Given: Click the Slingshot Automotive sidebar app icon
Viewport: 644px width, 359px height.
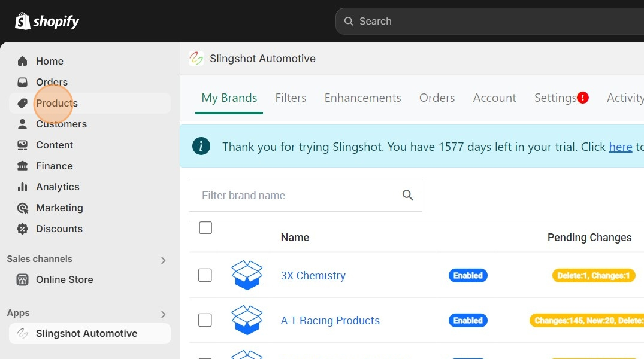Looking at the screenshot, I should 23,333.
